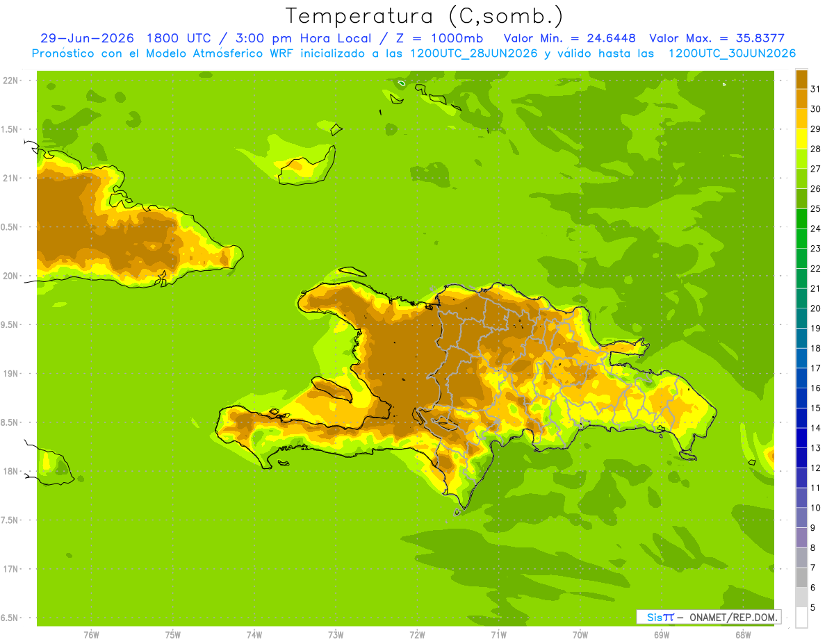Select the date text "29-Jun-2026"

(87, 38)
